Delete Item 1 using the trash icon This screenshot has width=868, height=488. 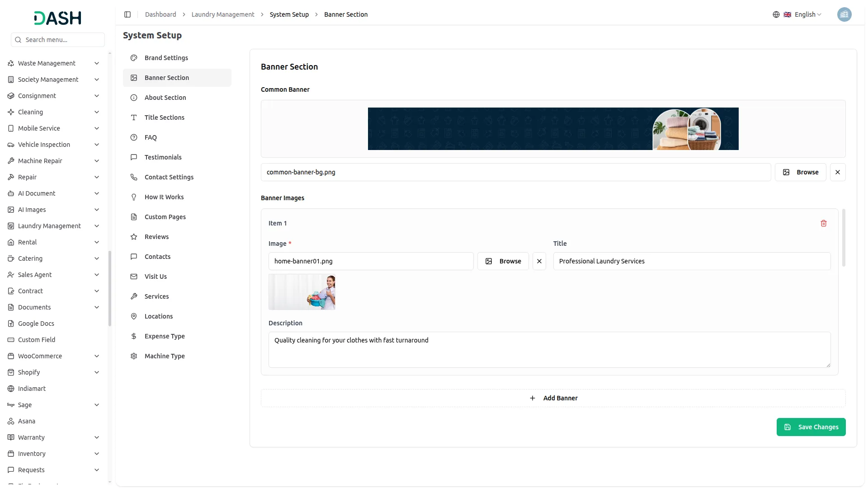tap(824, 223)
